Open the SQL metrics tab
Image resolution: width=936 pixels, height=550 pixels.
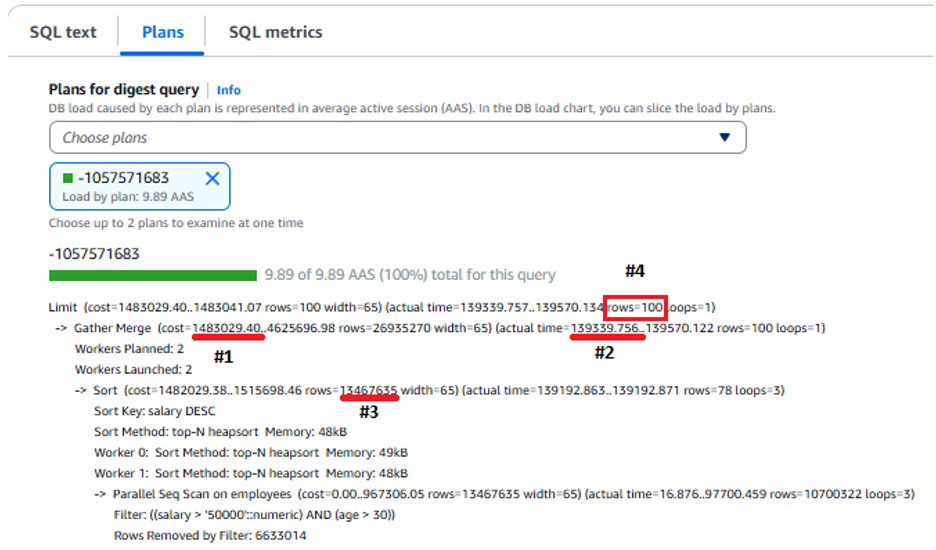pyautogui.click(x=275, y=32)
